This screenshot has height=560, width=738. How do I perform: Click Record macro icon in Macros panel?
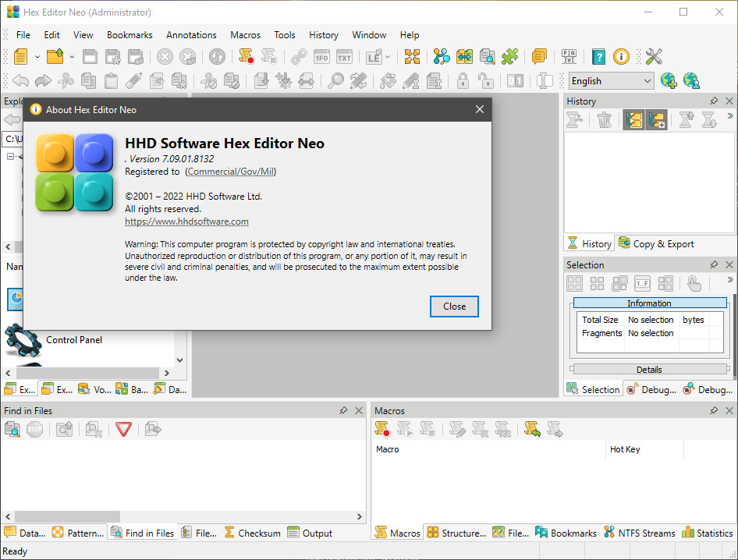pos(382,429)
